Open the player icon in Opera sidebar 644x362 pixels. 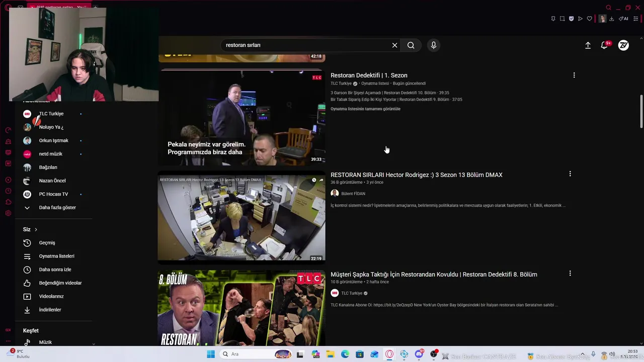pyautogui.click(x=8, y=180)
